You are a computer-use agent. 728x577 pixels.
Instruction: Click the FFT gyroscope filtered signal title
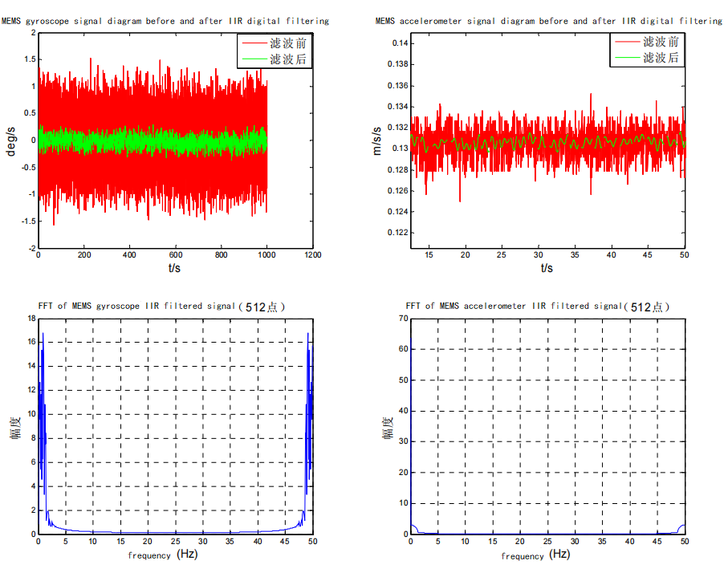pyautogui.click(x=161, y=307)
